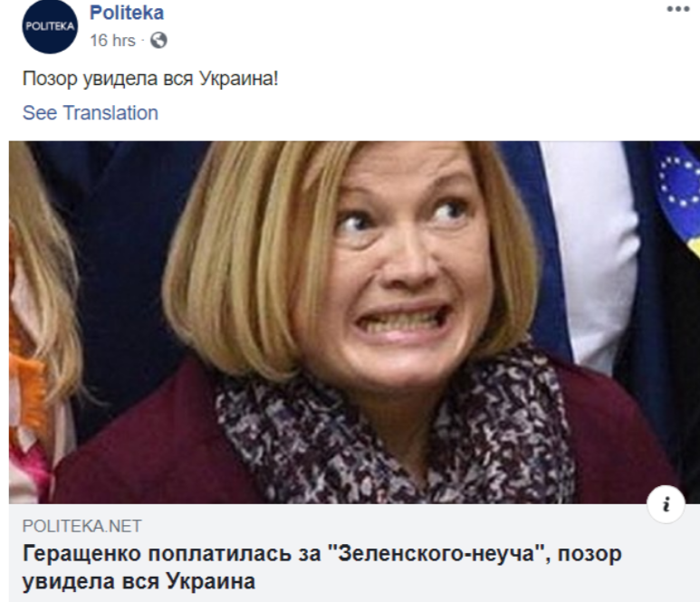View link context via circled i button
Image resolution: width=700 pixels, height=602 pixels.
point(666,504)
